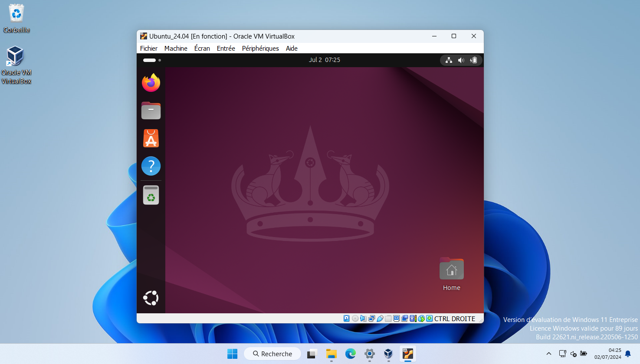Open Settings gear on the taskbar
This screenshot has width=640, height=364.
pyautogui.click(x=370, y=354)
